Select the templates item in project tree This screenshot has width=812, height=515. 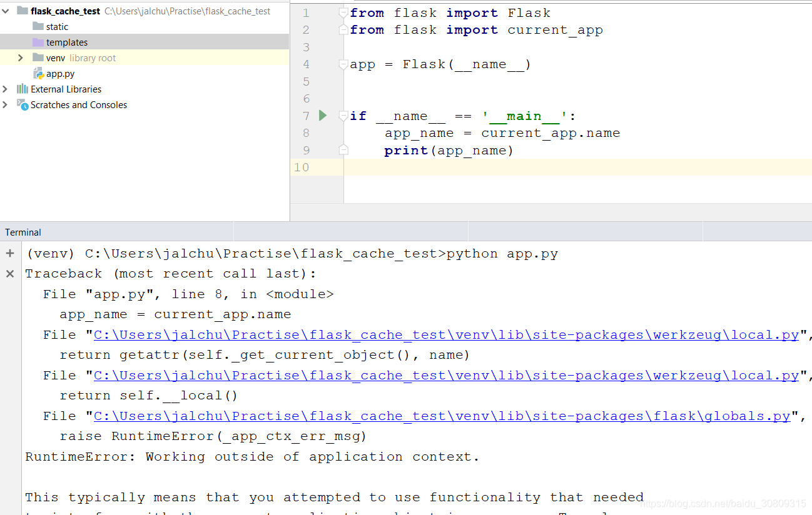(x=67, y=42)
